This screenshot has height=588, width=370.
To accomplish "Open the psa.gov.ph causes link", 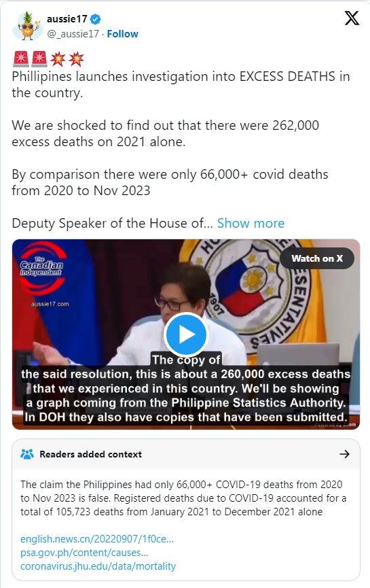I will [84, 553].
